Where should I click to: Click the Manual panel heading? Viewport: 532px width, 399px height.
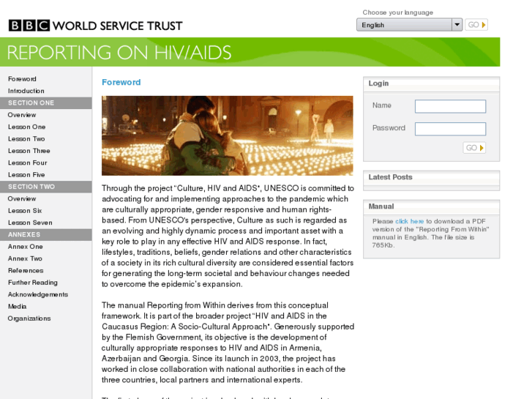381,206
